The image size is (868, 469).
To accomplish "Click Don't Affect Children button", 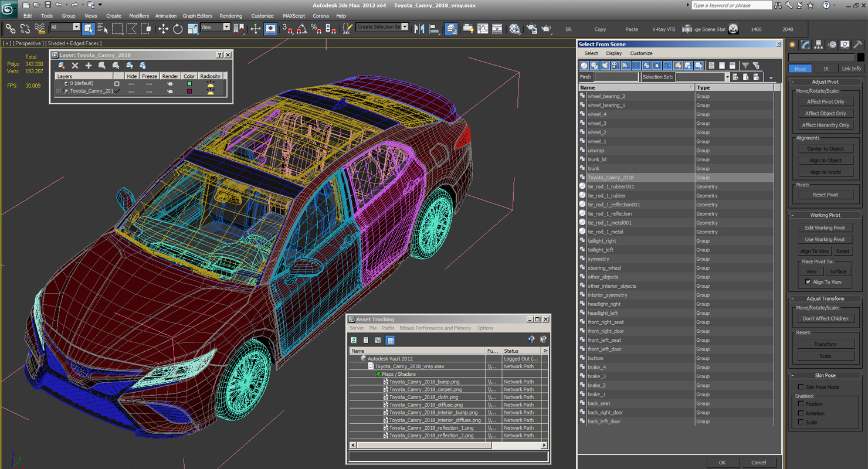I will (x=825, y=318).
